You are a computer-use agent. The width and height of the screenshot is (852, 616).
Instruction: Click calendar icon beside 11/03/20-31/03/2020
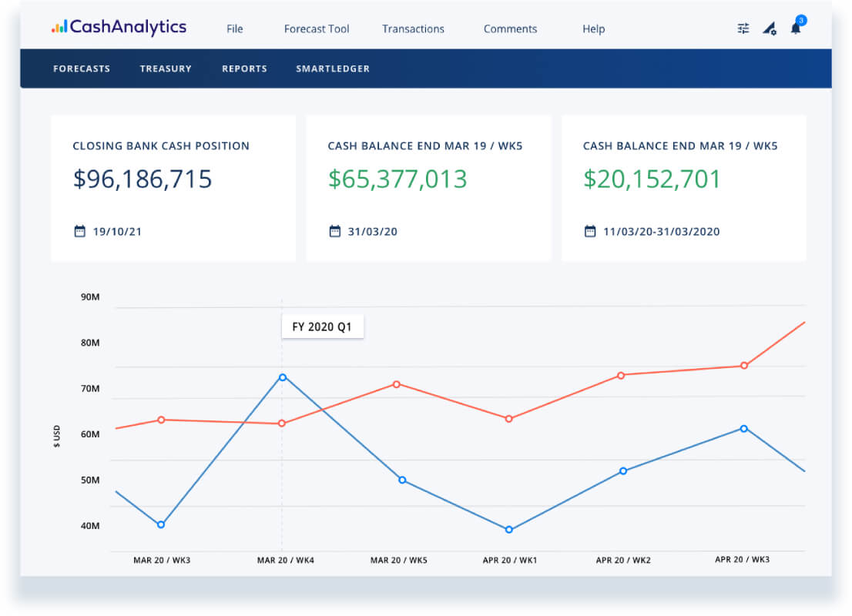[590, 232]
